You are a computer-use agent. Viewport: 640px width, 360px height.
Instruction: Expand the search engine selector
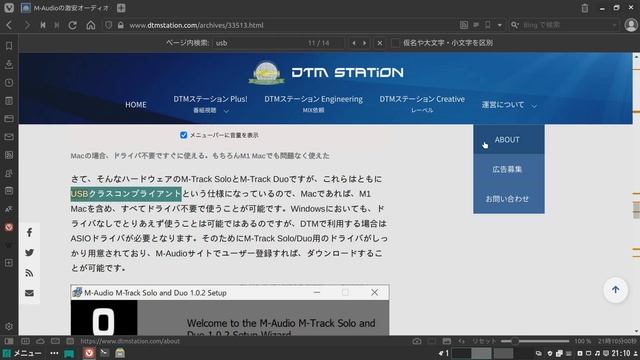pos(515,25)
